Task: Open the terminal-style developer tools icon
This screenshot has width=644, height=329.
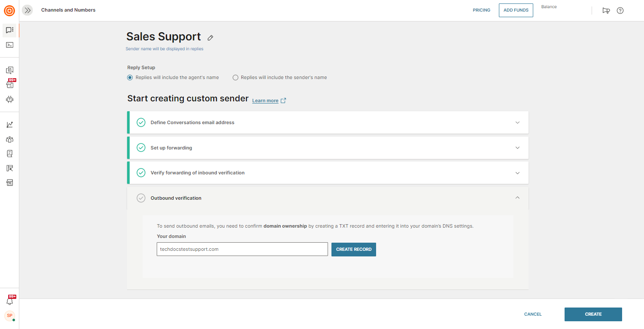Action: click(x=9, y=45)
